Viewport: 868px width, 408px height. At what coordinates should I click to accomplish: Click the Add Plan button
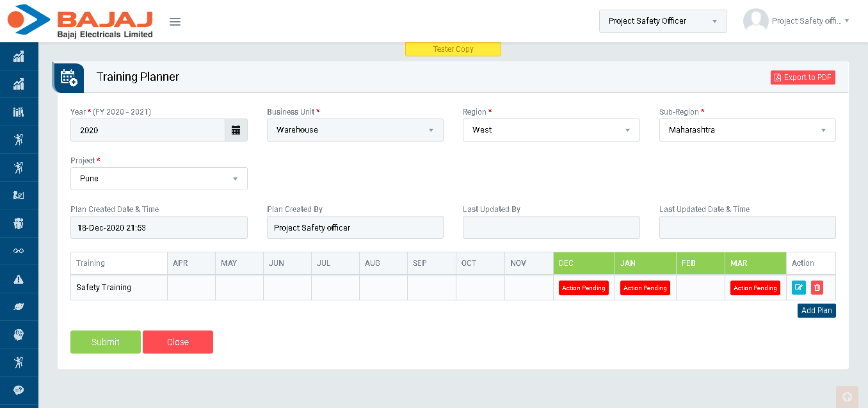[816, 311]
